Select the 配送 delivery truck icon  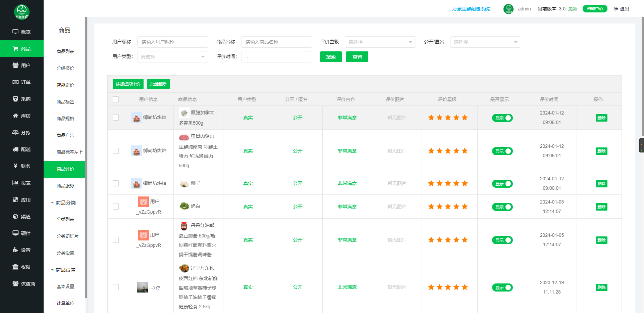[15, 149]
